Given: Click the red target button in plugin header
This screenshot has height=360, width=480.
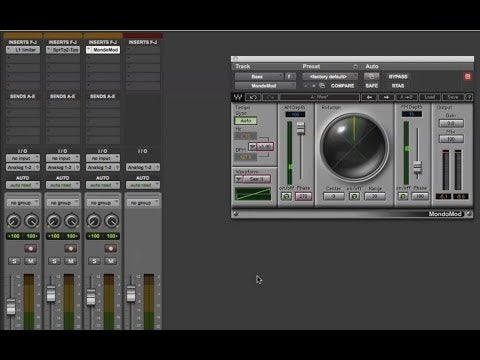Looking at the screenshot, I should 467,77.
